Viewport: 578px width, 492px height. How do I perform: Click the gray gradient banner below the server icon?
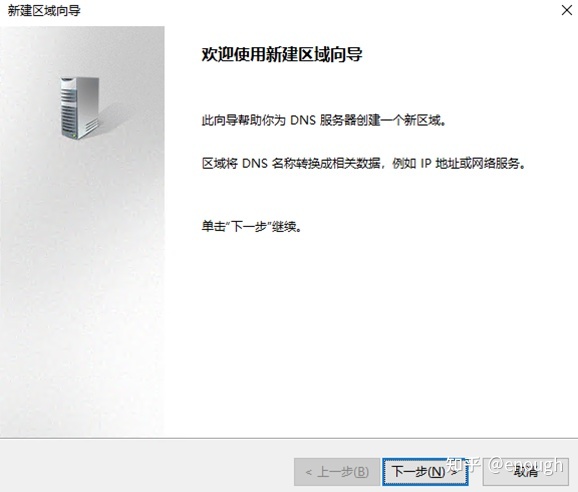click(82, 287)
